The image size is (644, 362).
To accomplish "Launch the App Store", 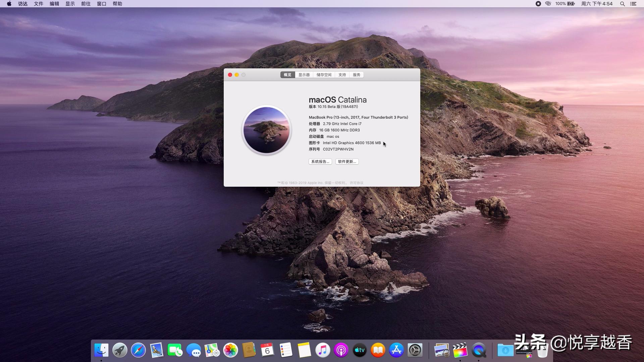I will [396, 350].
